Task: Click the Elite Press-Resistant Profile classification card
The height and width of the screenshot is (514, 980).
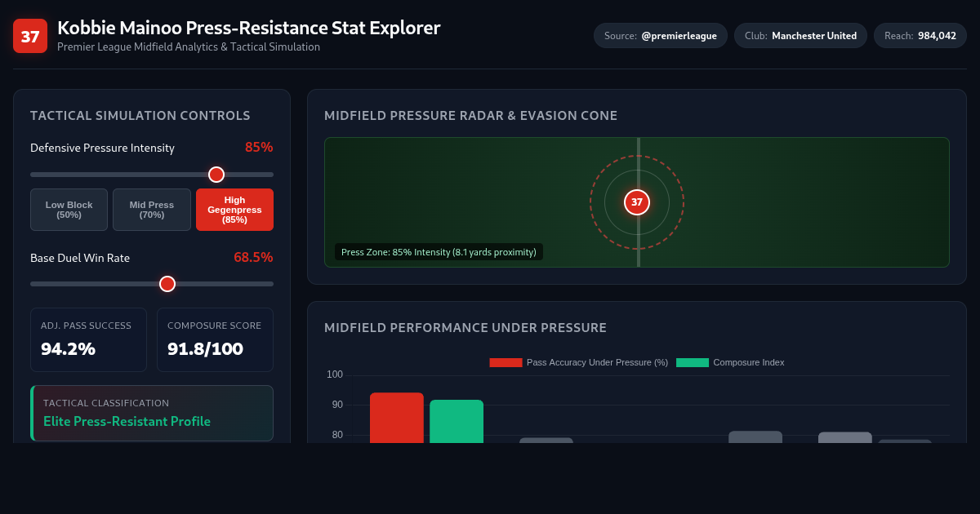Action: pyautogui.click(x=152, y=413)
